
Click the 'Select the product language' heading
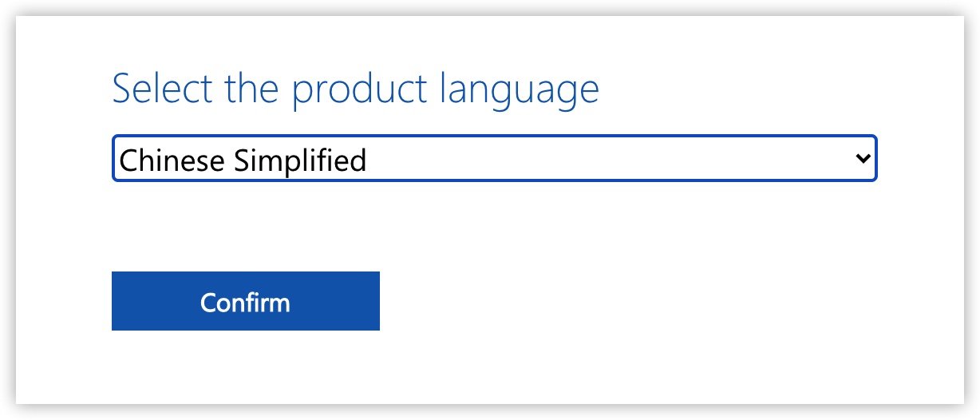pos(355,89)
